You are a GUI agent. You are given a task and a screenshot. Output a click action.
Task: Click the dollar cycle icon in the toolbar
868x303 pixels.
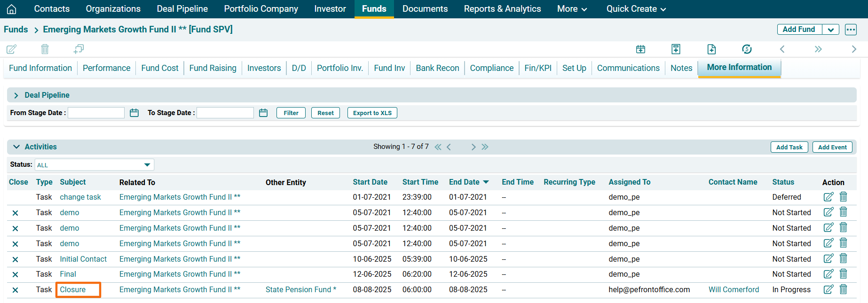click(x=747, y=49)
